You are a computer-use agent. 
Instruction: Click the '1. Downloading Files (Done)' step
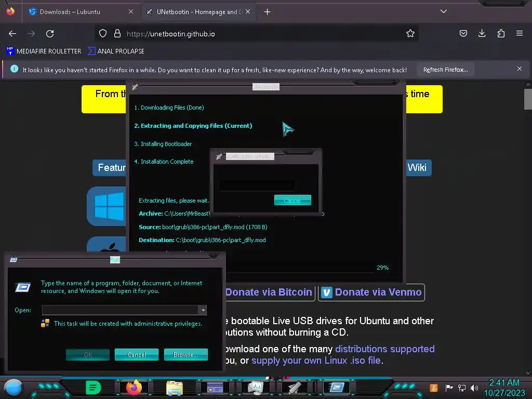(169, 108)
